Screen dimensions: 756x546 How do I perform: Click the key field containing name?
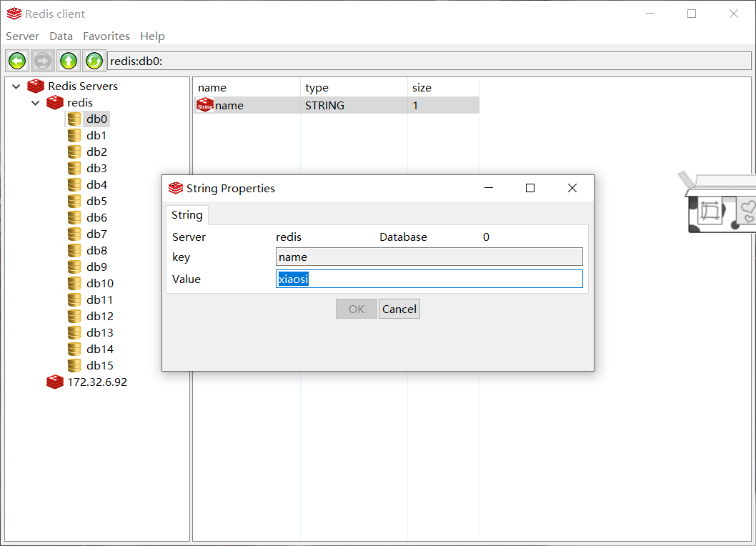click(x=429, y=257)
